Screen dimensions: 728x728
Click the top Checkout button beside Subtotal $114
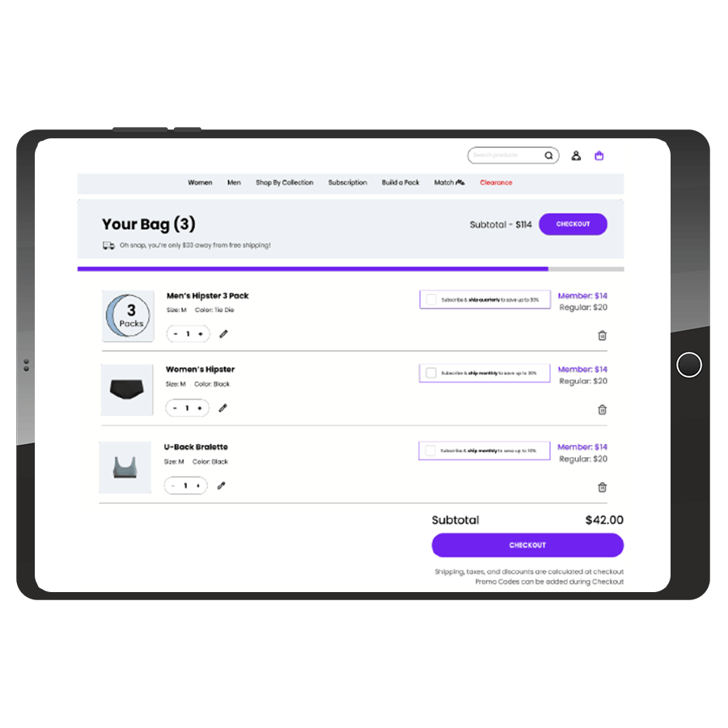pyautogui.click(x=573, y=224)
